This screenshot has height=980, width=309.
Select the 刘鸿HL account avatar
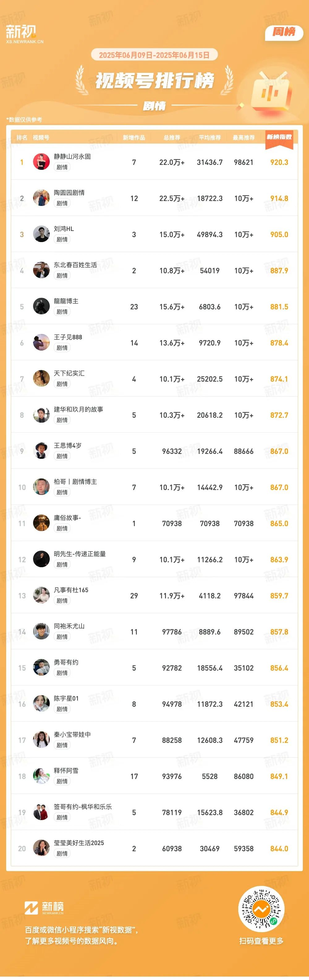pos(41,234)
